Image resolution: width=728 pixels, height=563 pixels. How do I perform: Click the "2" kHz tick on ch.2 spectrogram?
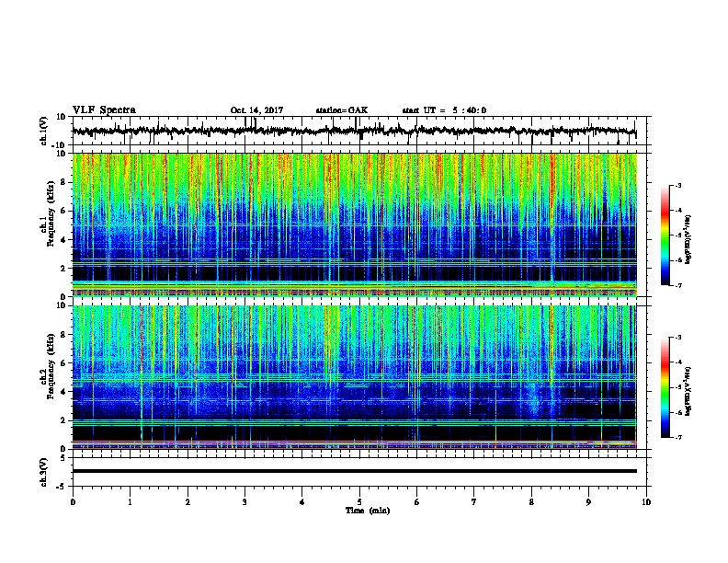(x=63, y=420)
